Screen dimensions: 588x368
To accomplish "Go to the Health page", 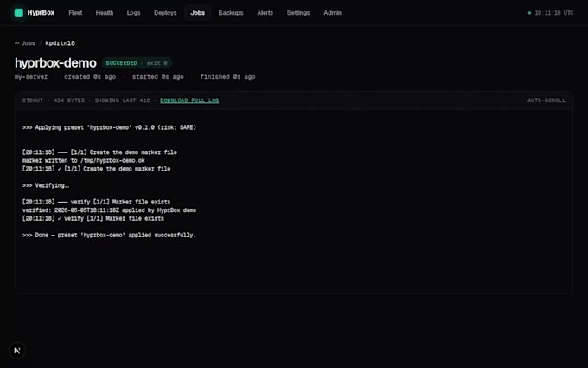I will (x=105, y=13).
